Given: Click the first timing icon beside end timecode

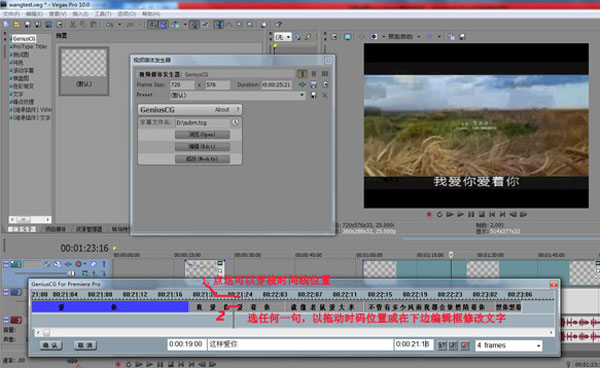Looking at the screenshot, I should (442, 345).
